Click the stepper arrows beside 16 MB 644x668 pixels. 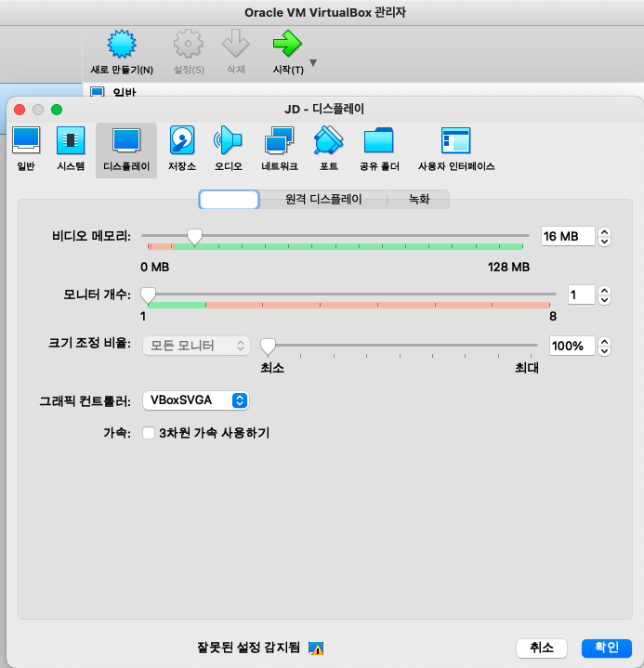click(x=604, y=236)
